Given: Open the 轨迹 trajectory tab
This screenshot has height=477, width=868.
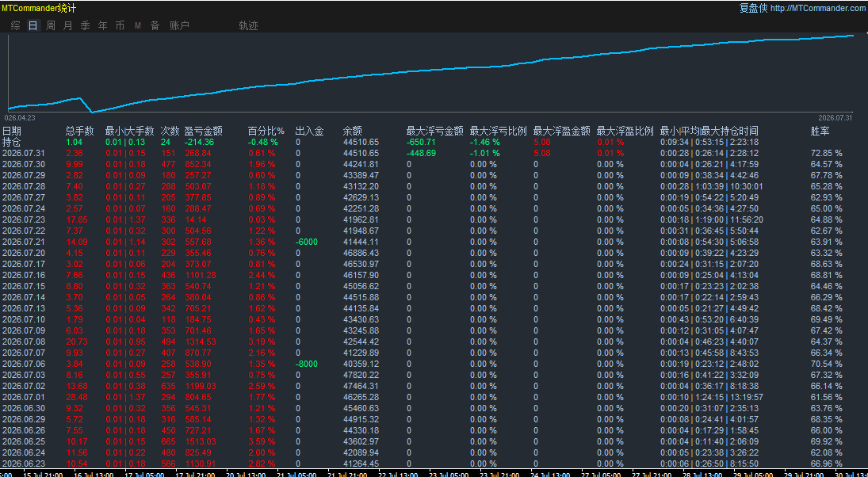Looking at the screenshot, I should click(x=249, y=25).
